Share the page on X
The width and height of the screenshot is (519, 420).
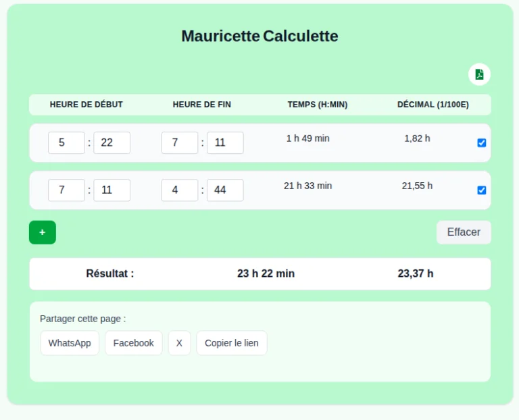pos(179,343)
